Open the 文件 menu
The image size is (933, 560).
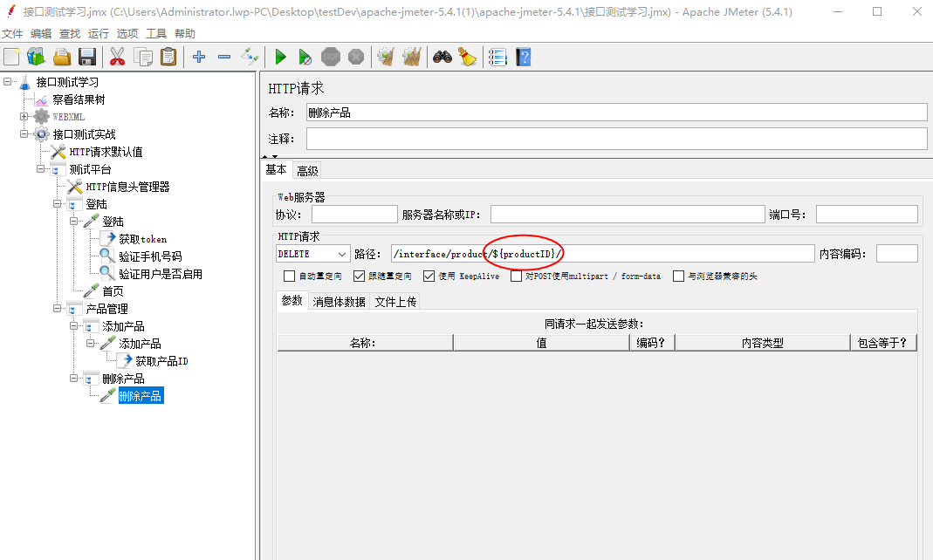coord(12,34)
